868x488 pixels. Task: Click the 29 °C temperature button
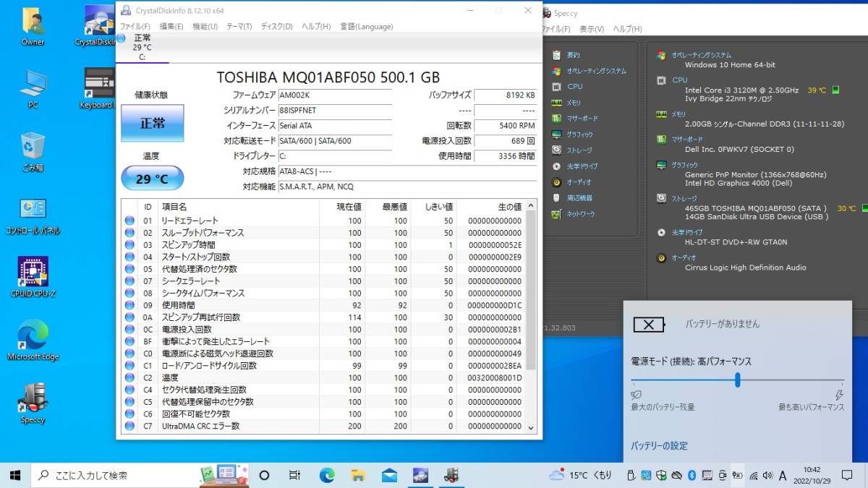[x=152, y=179]
